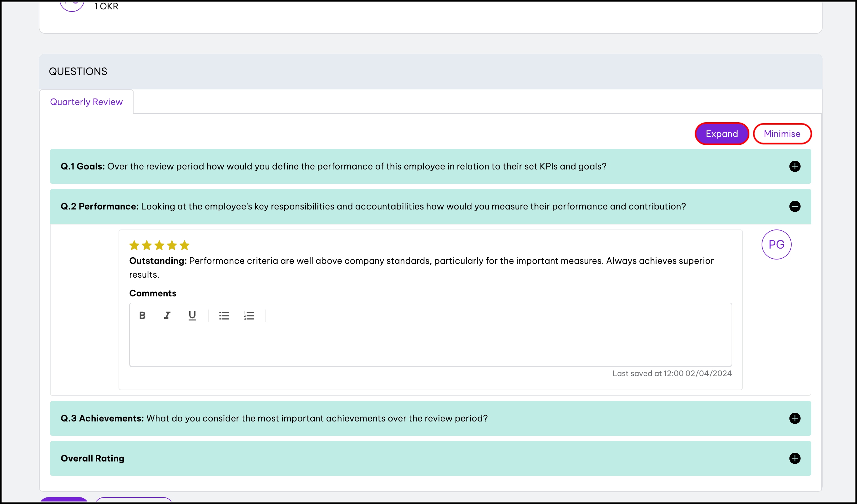Click the Overall Rating header bar

408,458
